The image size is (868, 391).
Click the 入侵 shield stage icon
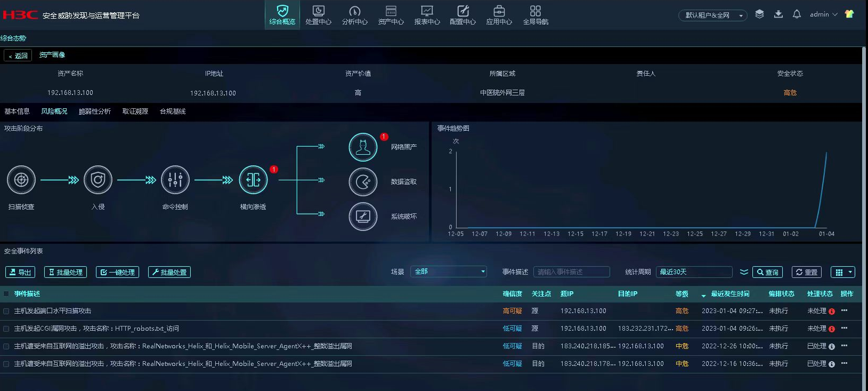click(x=98, y=180)
